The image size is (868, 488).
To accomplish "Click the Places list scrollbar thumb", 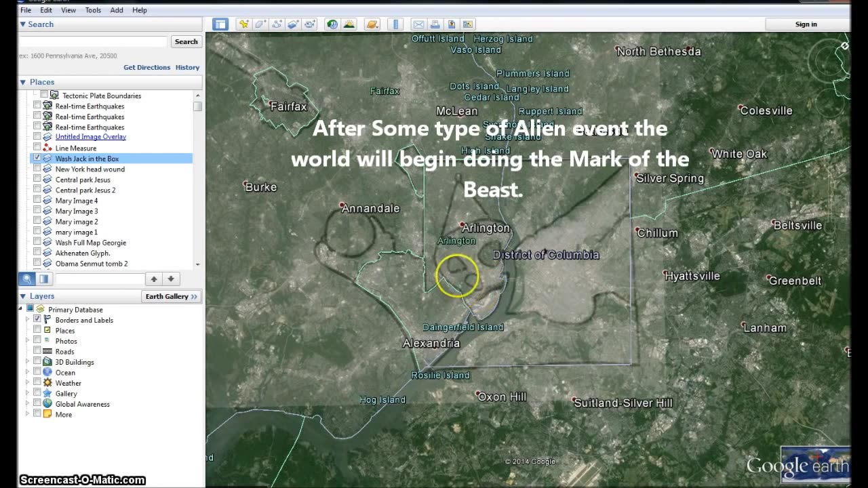I will click(x=197, y=106).
